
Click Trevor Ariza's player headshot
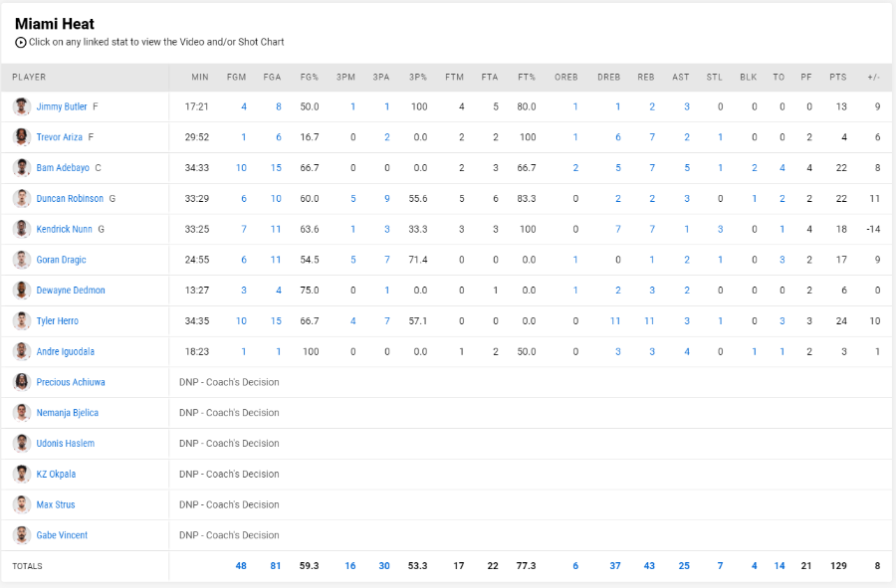22,137
